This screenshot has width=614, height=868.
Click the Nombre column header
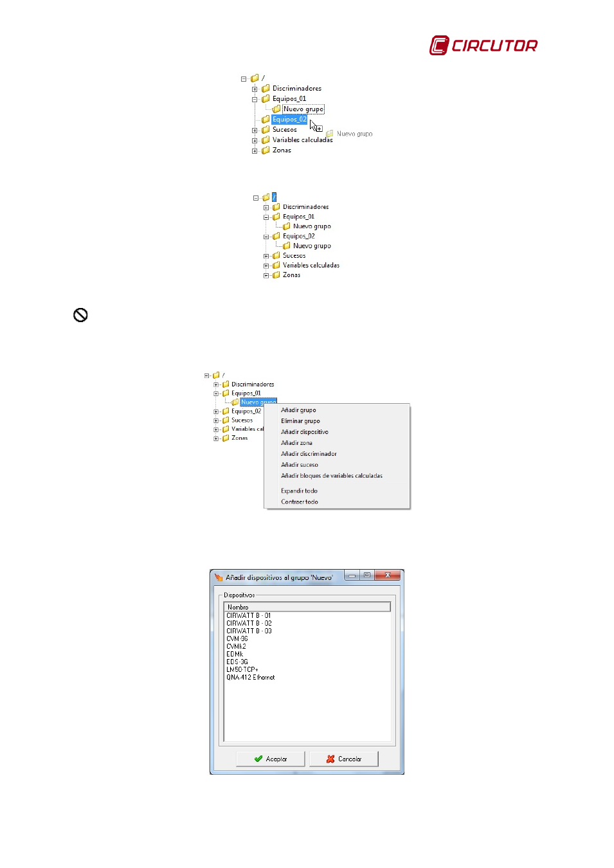click(307, 607)
